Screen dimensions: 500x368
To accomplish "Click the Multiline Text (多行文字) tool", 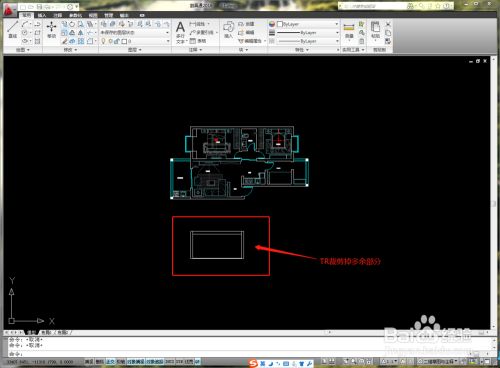I will 180,32.
